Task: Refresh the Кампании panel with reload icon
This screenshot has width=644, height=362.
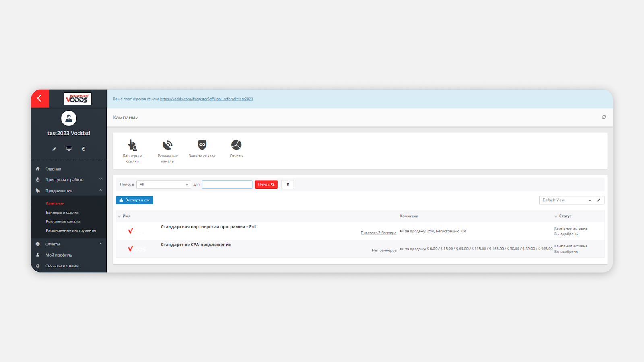Action: (x=604, y=117)
